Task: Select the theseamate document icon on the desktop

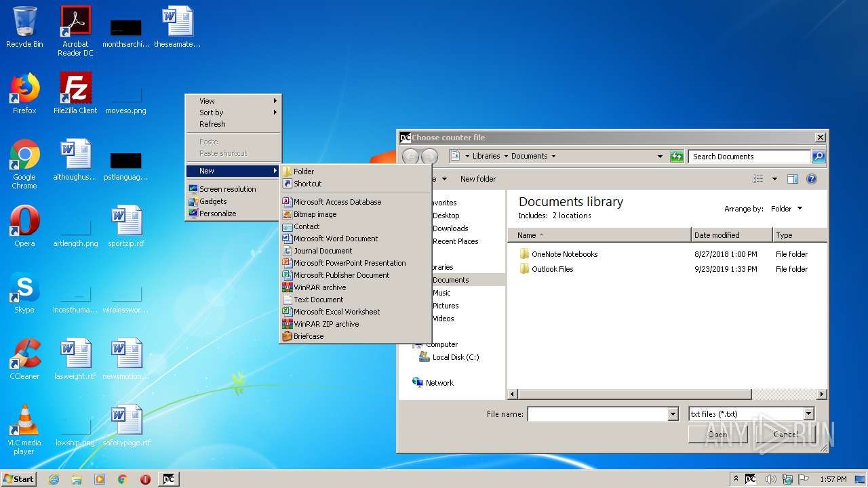Action: [x=178, y=27]
